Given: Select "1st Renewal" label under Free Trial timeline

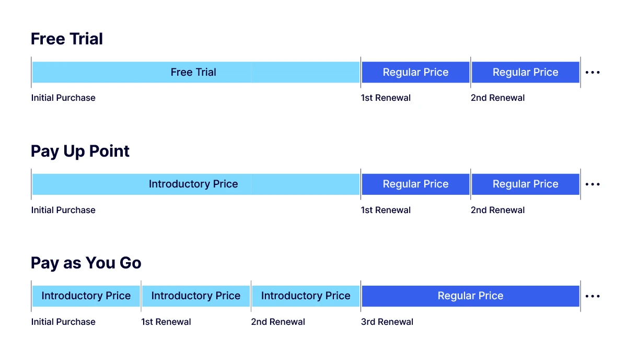Looking at the screenshot, I should click(x=386, y=98).
